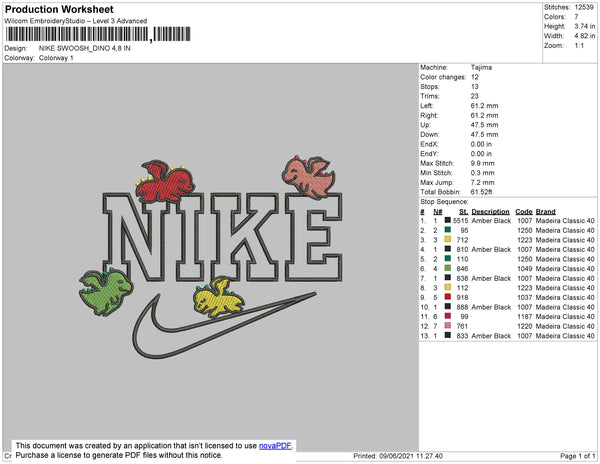Click thread code '1187' in stop 11
600x464 pixels.
[x=525, y=316]
